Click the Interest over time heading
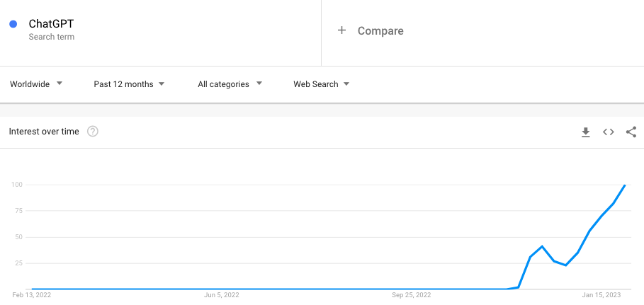The height and width of the screenshot is (305, 644). (44, 132)
